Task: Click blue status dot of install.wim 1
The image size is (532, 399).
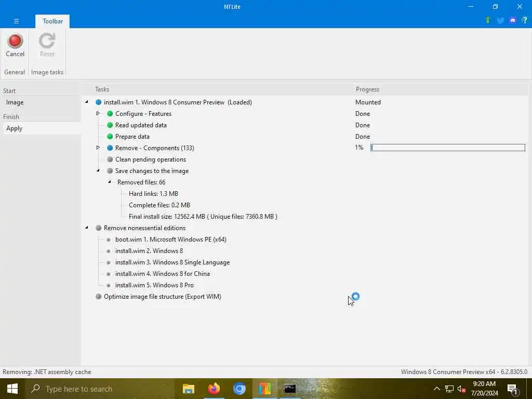Action: click(98, 102)
